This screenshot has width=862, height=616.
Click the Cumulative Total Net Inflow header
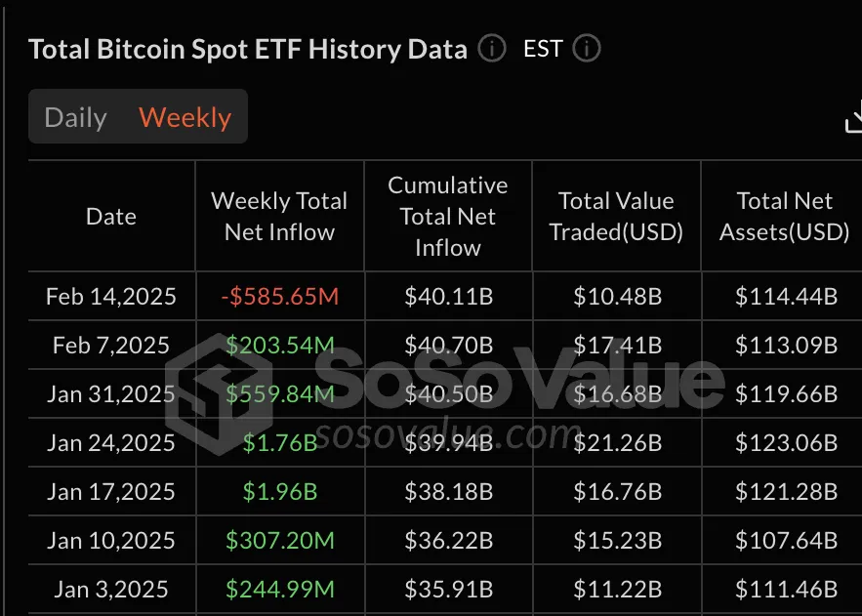447,216
